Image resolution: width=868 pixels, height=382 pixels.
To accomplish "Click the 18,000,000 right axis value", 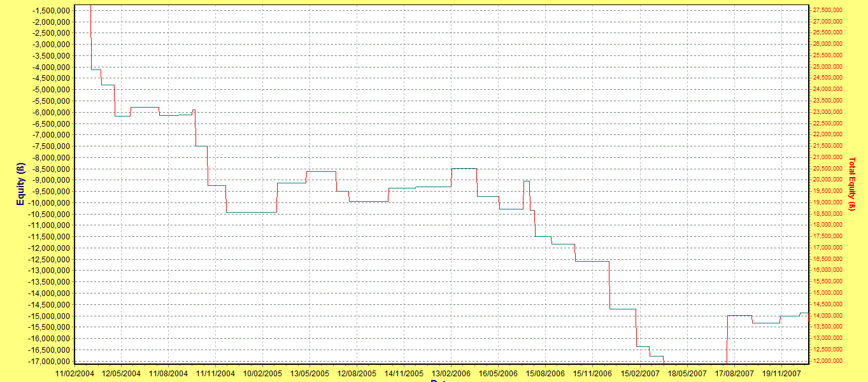I will click(829, 225).
